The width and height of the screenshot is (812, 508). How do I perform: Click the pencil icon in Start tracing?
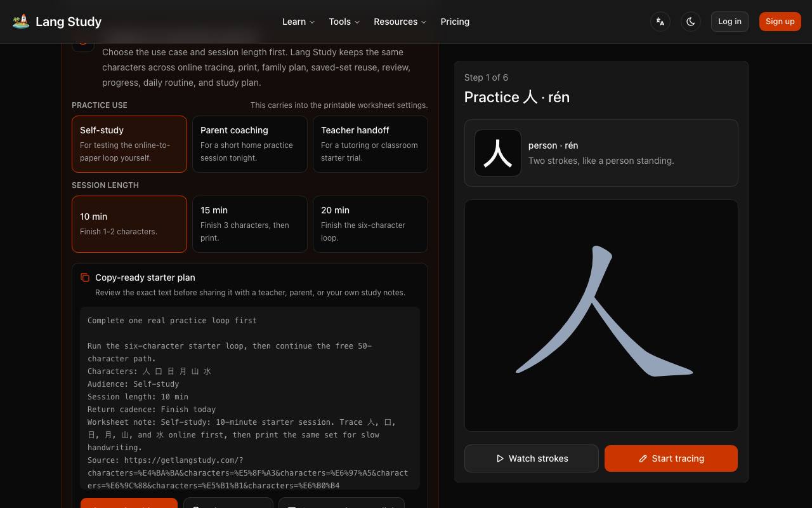(643, 458)
